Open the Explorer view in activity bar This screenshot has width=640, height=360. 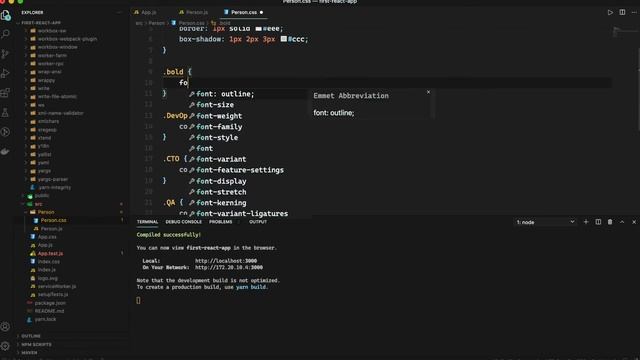click(x=6, y=16)
